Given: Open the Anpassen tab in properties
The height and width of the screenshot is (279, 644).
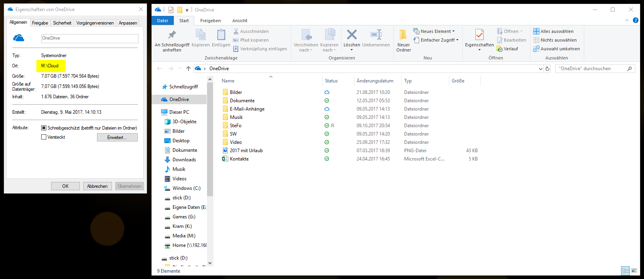Looking at the screenshot, I should 128,23.
